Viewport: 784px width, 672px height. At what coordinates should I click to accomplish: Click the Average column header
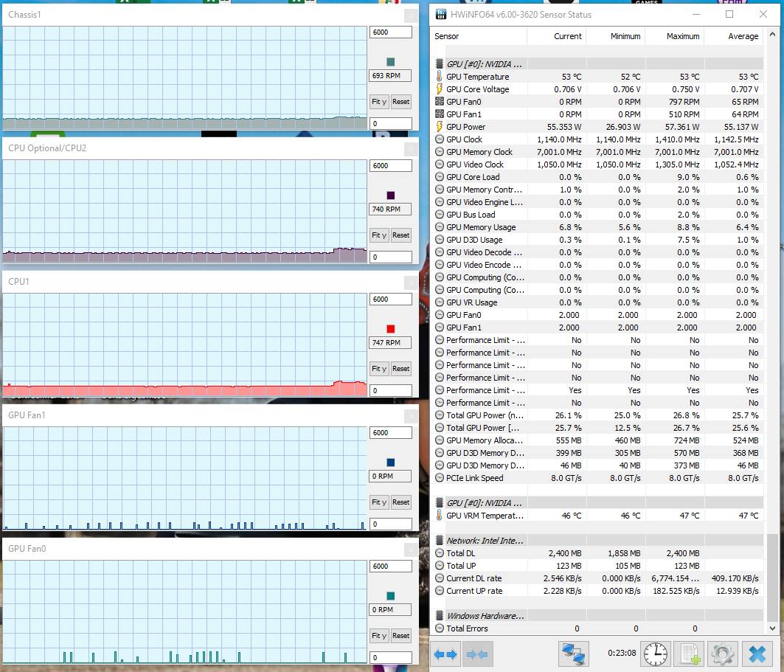point(734,36)
